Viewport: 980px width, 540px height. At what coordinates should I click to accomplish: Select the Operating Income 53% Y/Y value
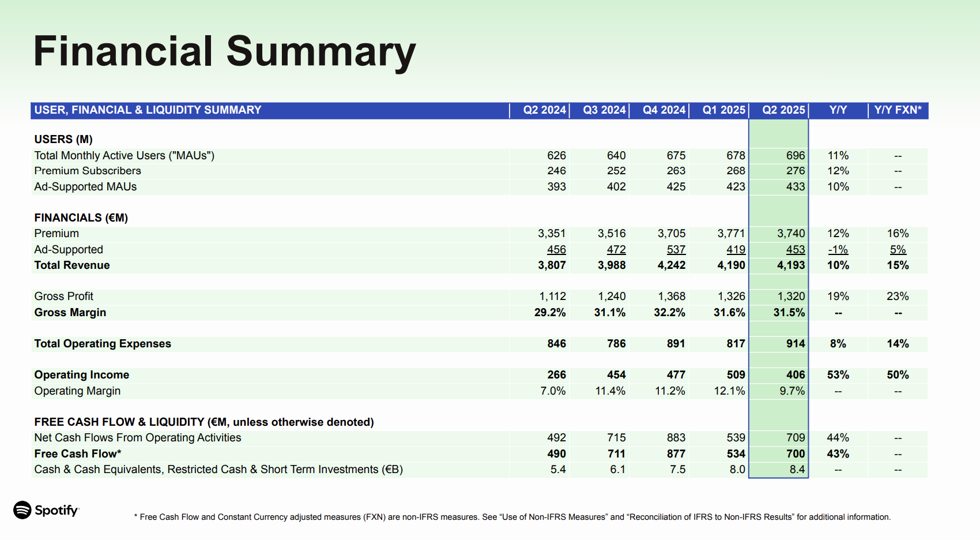(x=838, y=375)
